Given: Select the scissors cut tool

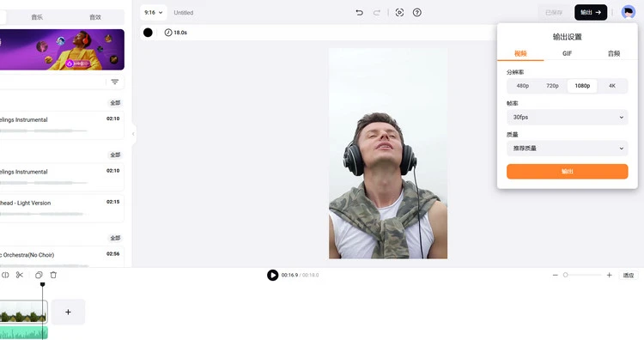Looking at the screenshot, I should click(x=19, y=275).
